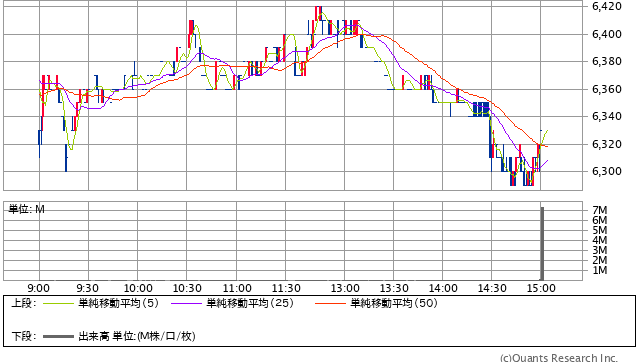Click the 単純移動平均(25) legend text
This screenshot has height=362, width=638.
pos(250,303)
